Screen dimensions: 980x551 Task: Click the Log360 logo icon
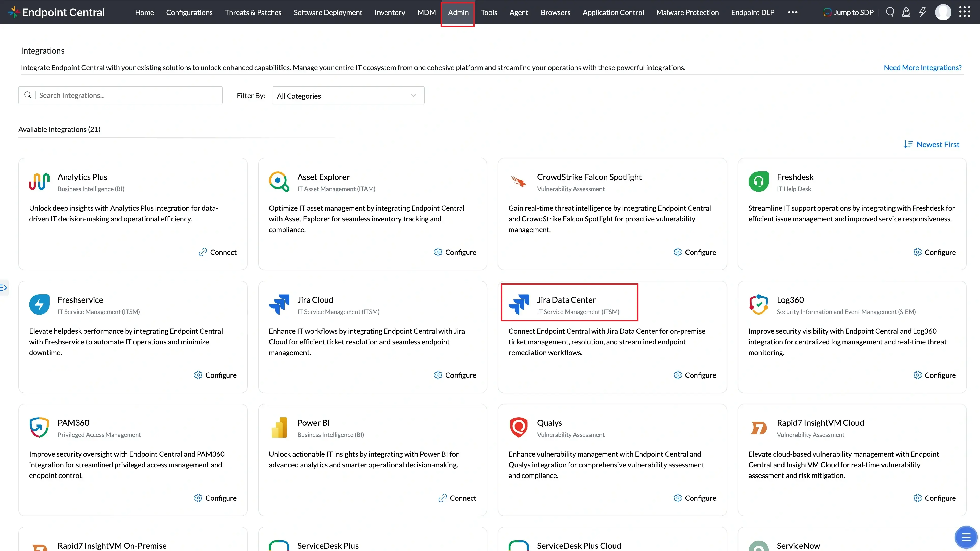point(758,304)
